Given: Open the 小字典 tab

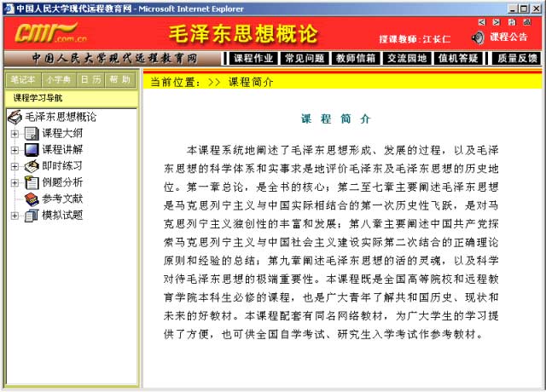Looking at the screenshot, I should click(59, 79).
